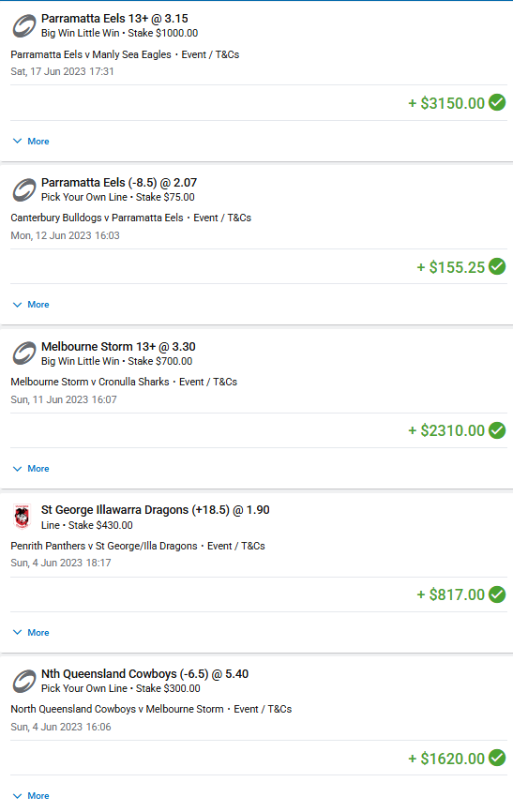The height and width of the screenshot is (812, 513).
Task: Click green checkmark next to $817.00 payout
Action: (497, 594)
